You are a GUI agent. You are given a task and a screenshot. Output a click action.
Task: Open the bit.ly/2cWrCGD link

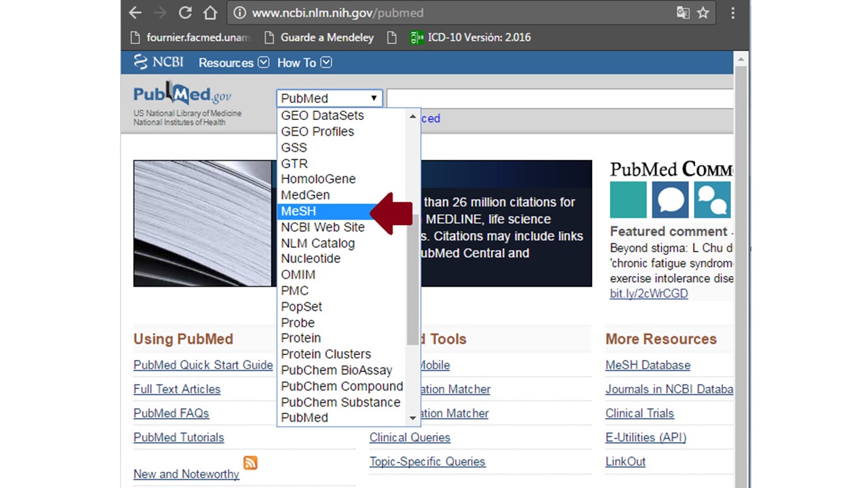coord(649,293)
